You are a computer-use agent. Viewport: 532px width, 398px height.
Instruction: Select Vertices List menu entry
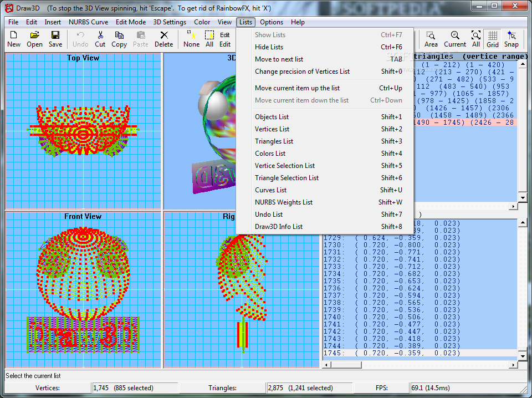pos(325,129)
